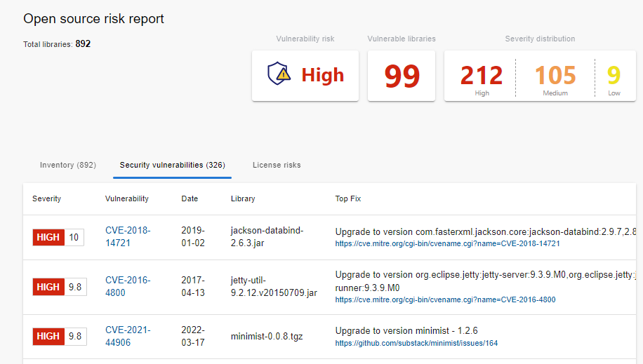Image resolution: width=643 pixels, height=364 pixels.
Task: Click the Date column header
Action: pos(190,198)
